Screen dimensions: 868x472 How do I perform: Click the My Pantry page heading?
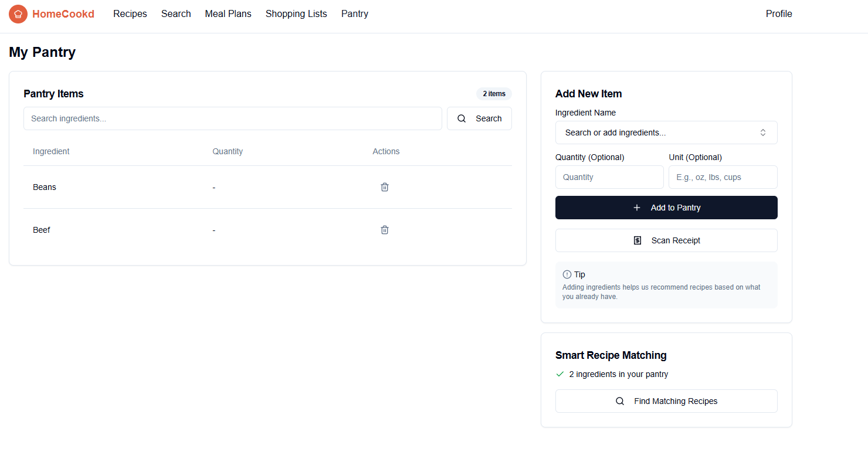[42, 52]
